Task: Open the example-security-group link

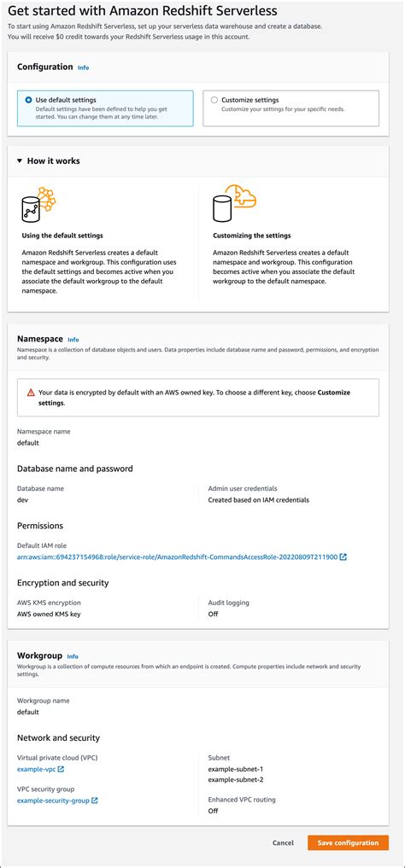Action: [x=53, y=801]
